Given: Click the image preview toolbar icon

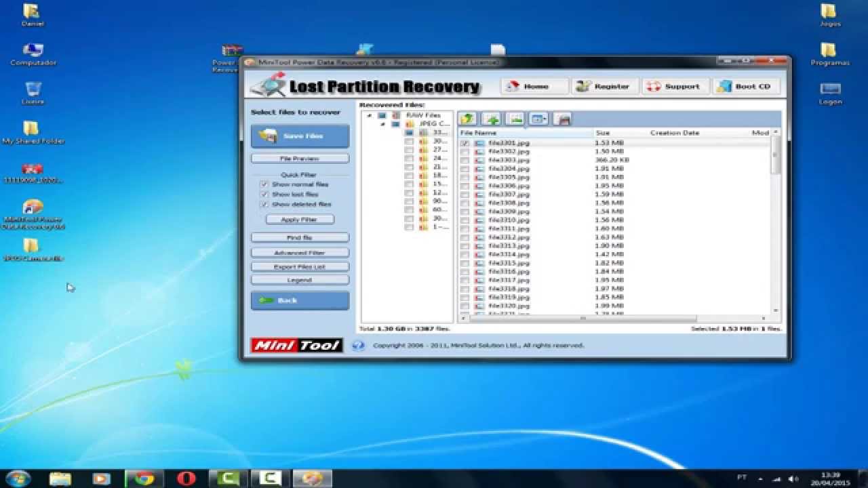Looking at the screenshot, I should click(515, 119).
